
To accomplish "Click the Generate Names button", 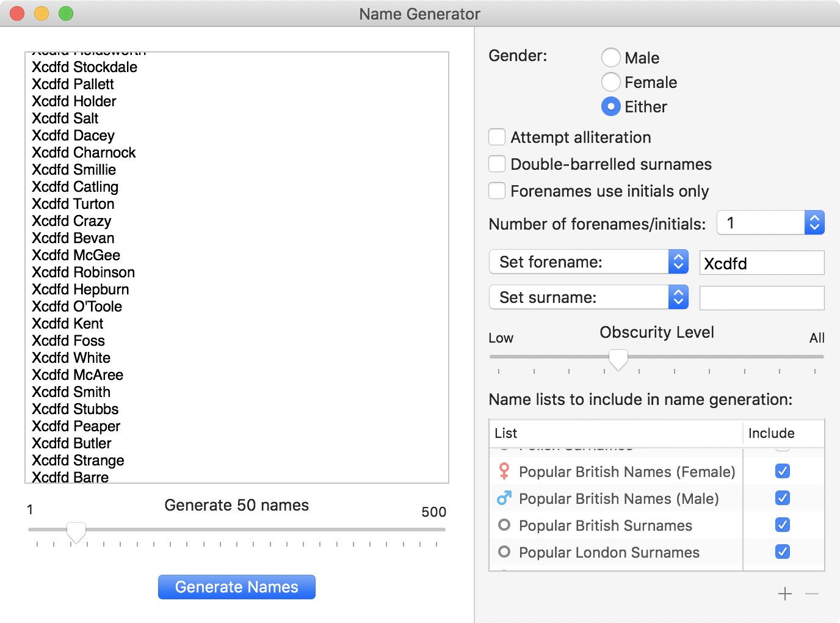I will tap(237, 587).
